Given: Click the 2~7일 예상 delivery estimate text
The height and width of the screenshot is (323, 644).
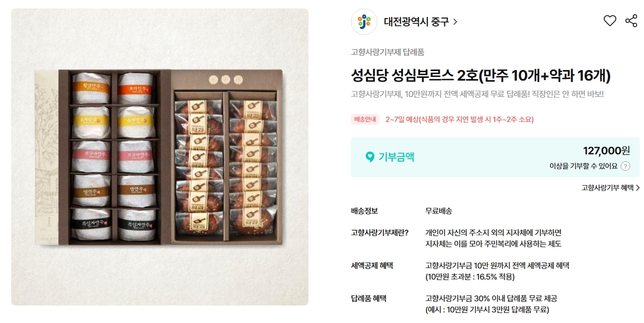Looking at the screenshot, I should coord(459,119).
